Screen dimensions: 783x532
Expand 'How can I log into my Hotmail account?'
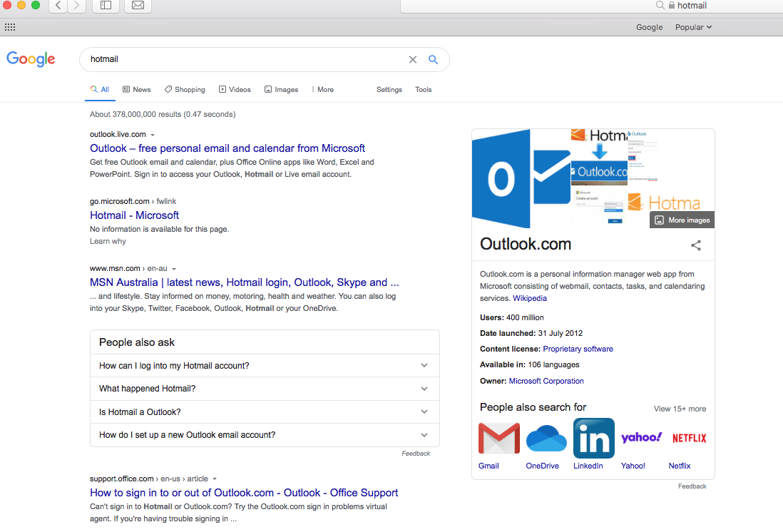pyautogui.click(x=265, y=366)
